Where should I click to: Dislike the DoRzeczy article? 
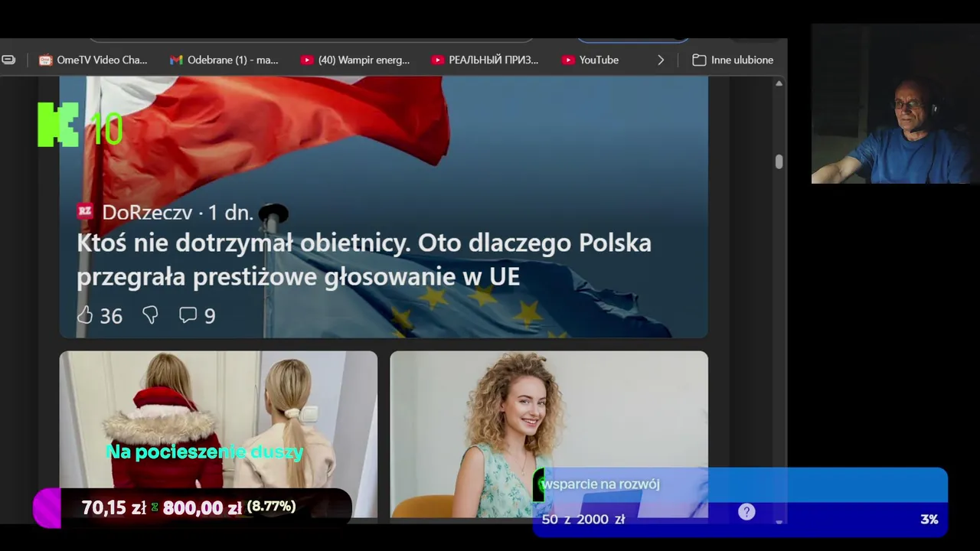click(150, 315)
